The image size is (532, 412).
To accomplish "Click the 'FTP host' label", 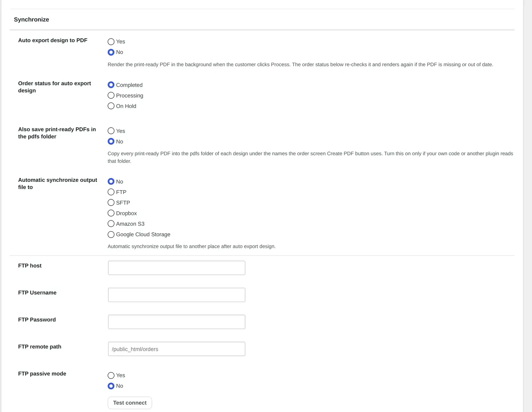I will coord(30,265).
